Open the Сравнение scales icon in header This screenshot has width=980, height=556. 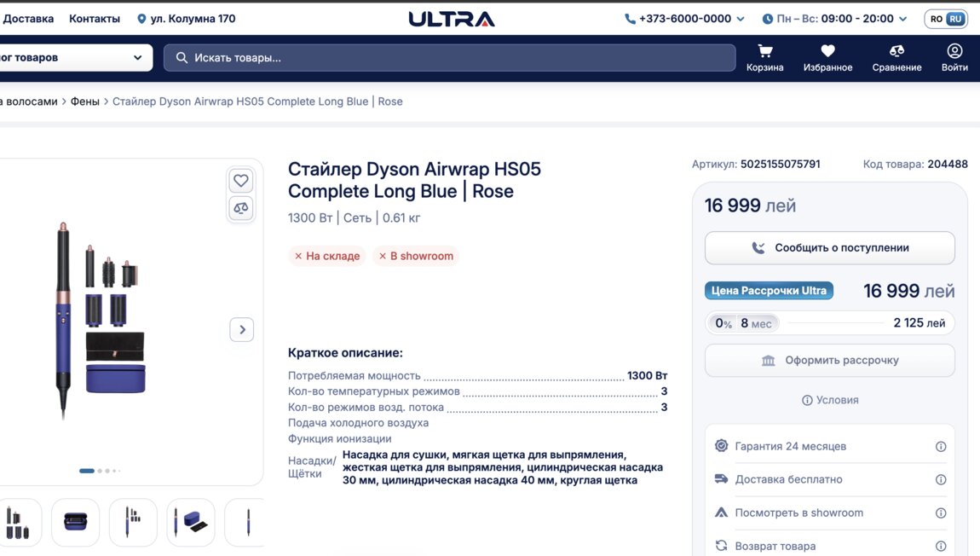point(896,52)
